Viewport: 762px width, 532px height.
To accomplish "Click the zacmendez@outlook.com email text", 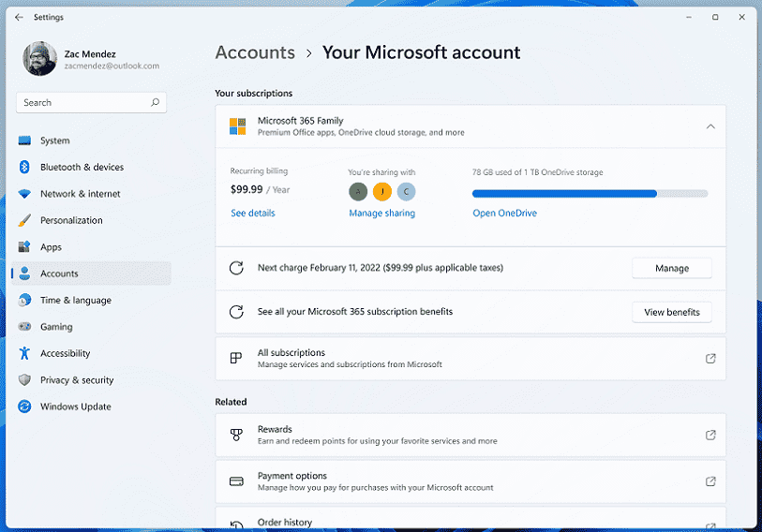I will tap(112, 66).
